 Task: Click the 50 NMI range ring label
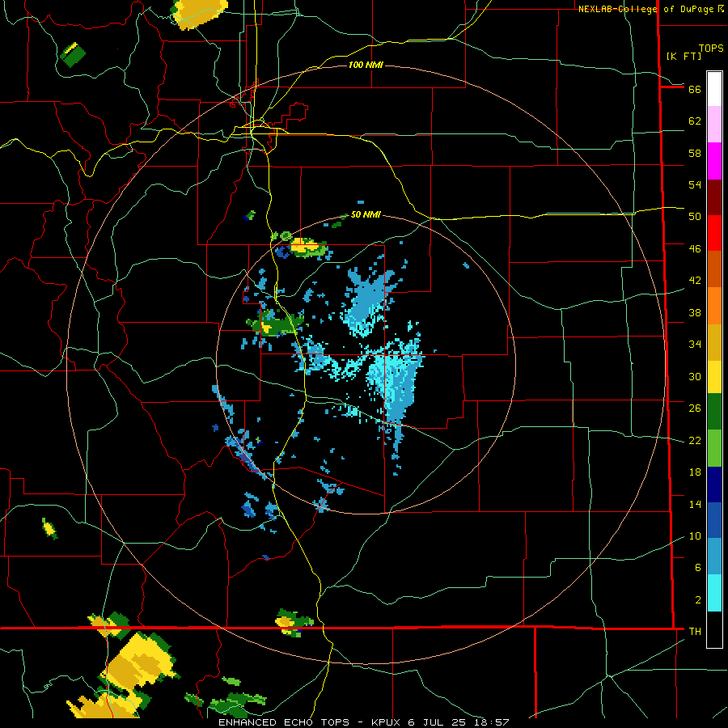366,214
